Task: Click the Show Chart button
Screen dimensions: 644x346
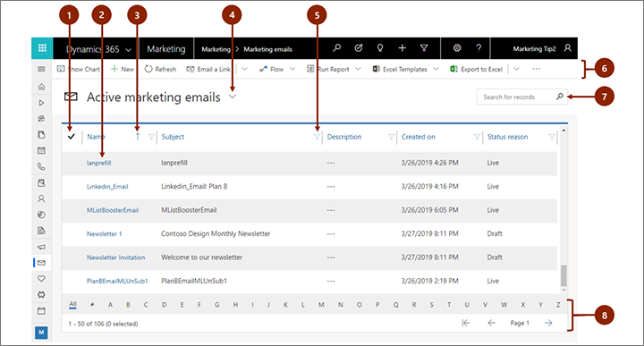Action: click(79, 69)
